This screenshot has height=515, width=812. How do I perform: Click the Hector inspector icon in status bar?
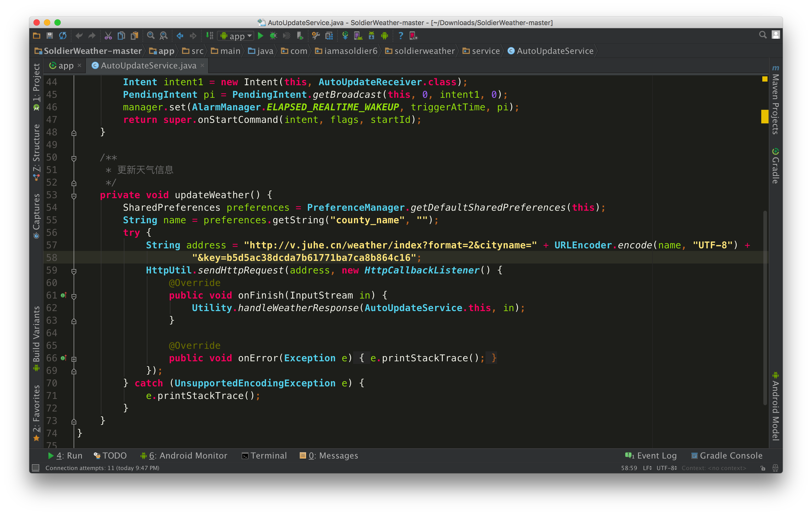775,468
